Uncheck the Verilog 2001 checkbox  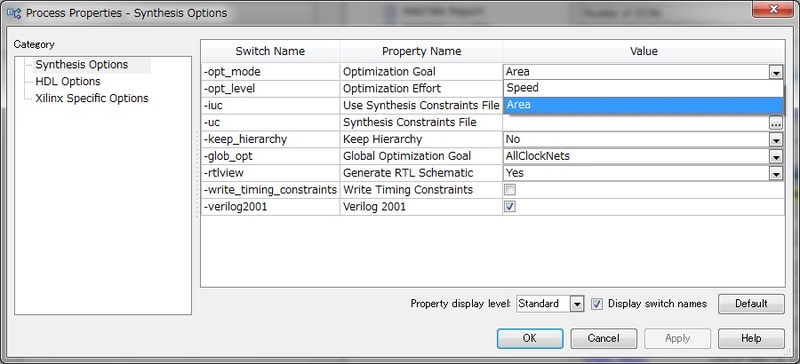click(510, 207)
